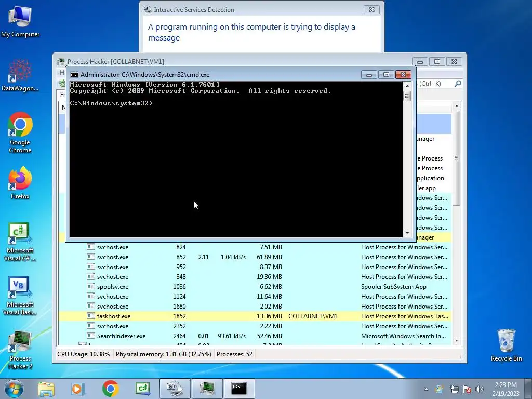Select svchost.exe with PID 852
This screenshot has height=399, width=532.
click(x=255, y=257)
